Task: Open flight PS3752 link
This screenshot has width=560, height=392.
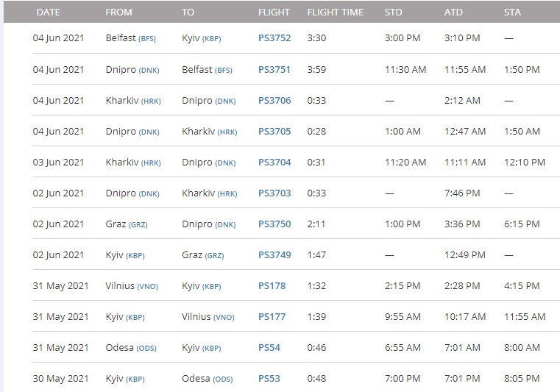Action: coord(274,39)
